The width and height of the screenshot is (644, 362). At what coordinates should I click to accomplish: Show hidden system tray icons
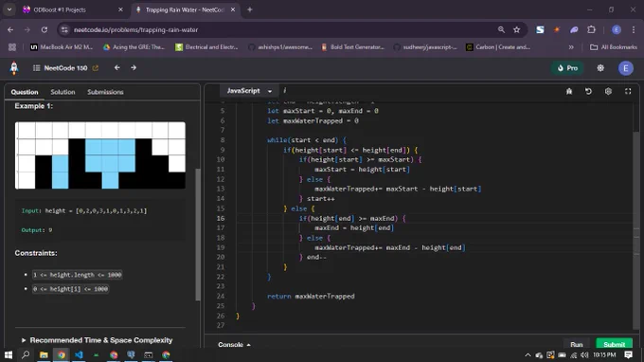(528, 355)
